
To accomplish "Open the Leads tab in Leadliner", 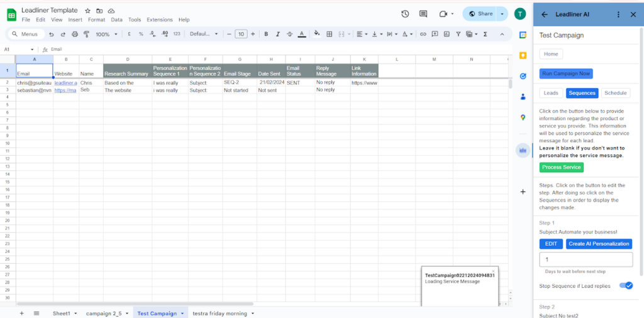I will click(551, 93).
